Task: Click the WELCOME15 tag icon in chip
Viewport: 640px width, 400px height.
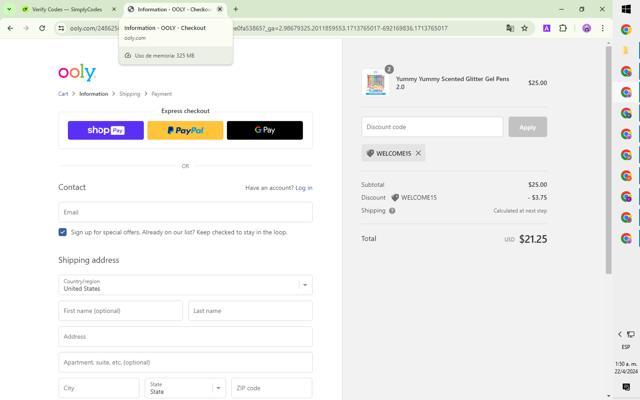Action: tap(370, 153)
